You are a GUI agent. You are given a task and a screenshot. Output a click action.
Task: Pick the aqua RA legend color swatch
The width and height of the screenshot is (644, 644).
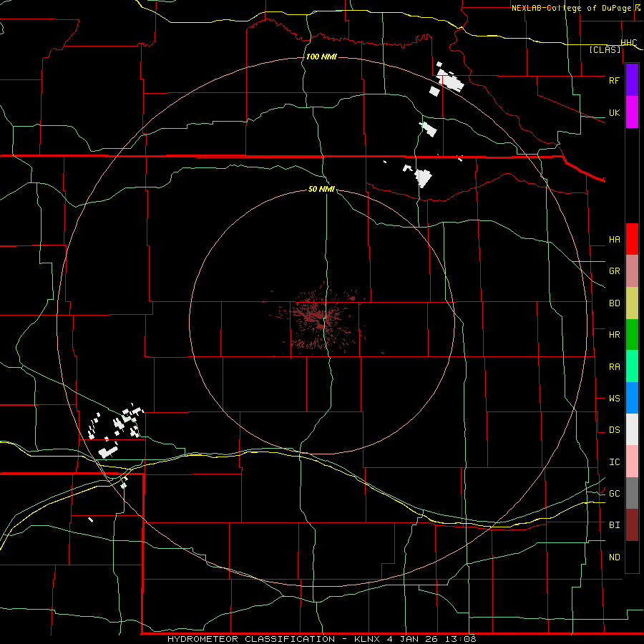pyautogui.click(x=632, y=366)
